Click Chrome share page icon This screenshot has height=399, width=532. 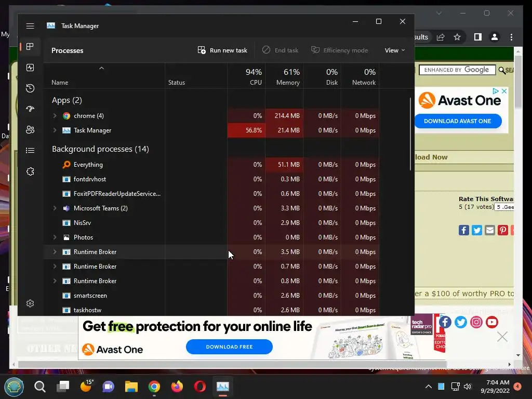click(441, 37)
